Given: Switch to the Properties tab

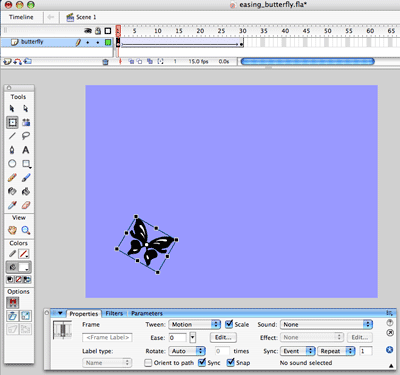Looking at the screenshot, I should pos(83,314).
